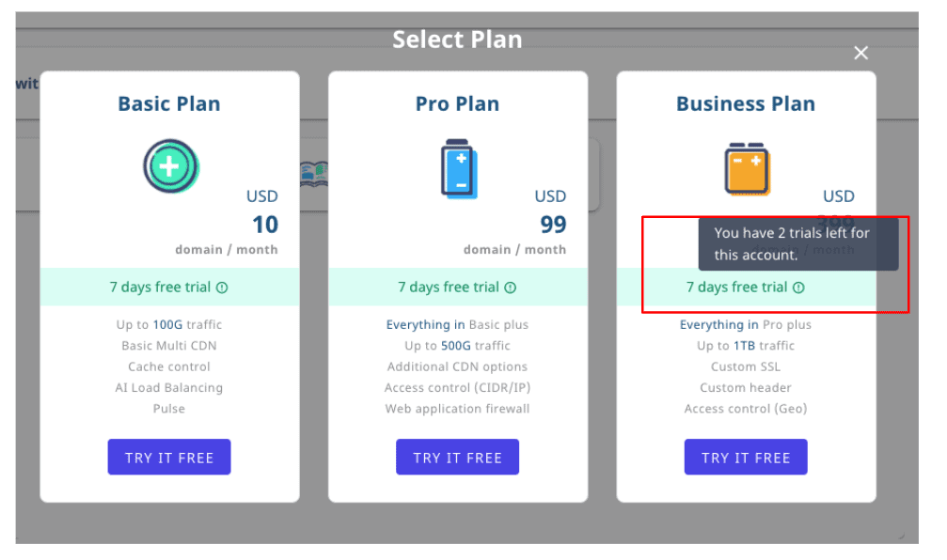
Task: Click the Basic Plan green plus icon
Action: click(171, 166)
